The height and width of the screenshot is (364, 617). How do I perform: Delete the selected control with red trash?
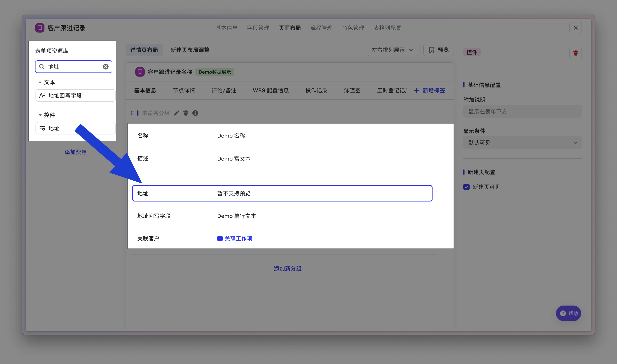(x=575, y=53)
